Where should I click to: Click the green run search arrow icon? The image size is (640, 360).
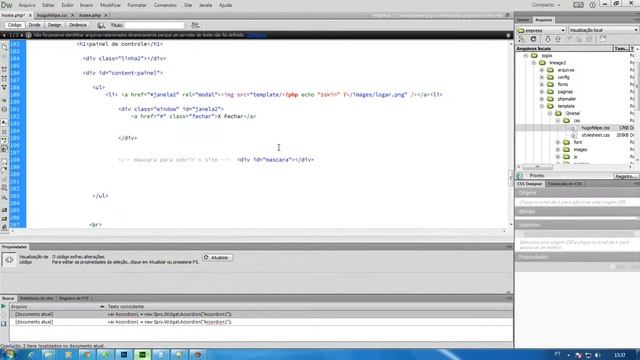point(4,307)
